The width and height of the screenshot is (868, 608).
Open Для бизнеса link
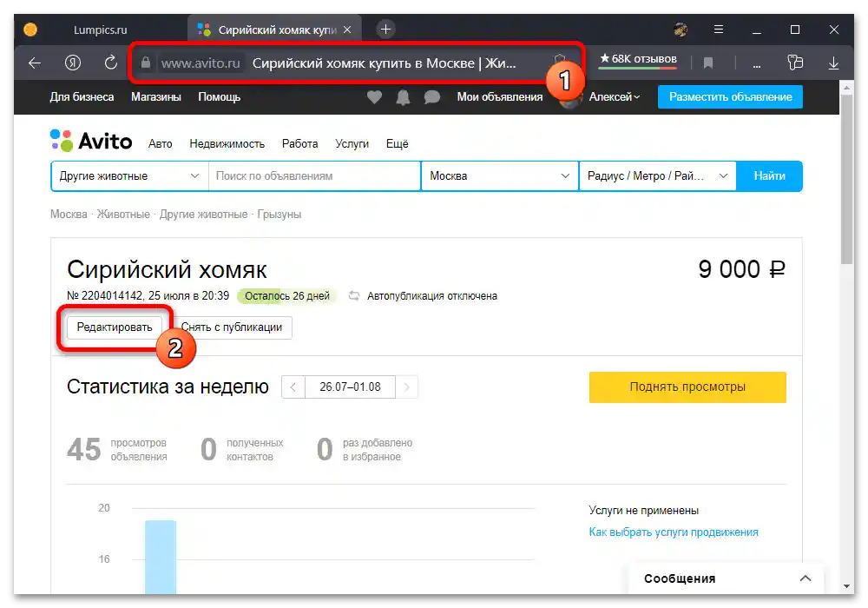click(x=82, y=97)
